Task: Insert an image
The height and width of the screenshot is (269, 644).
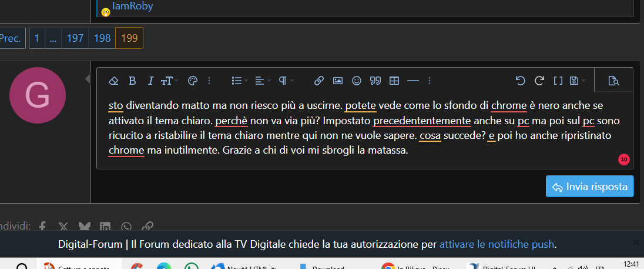Action: coord(338,81)
